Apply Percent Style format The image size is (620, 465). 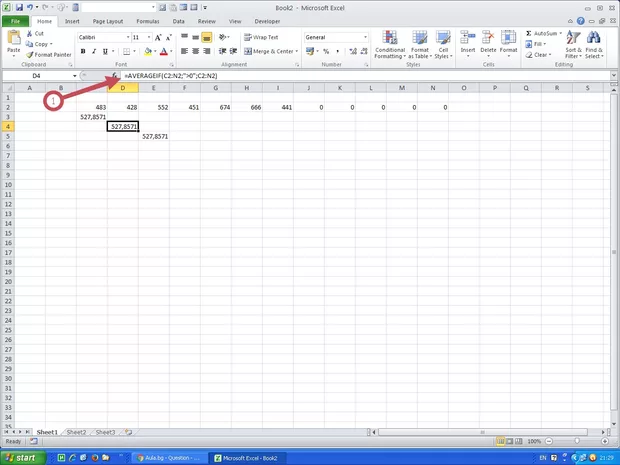click(x=326, y=51)
